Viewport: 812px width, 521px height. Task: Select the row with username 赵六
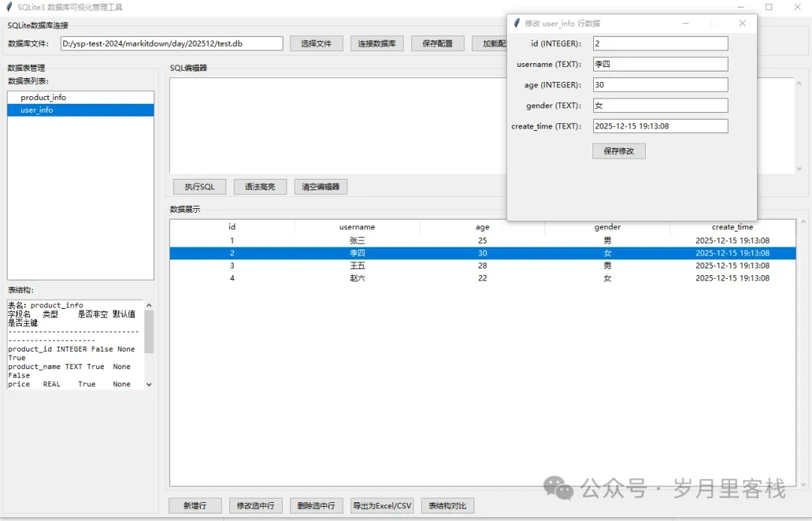point(483,278)
